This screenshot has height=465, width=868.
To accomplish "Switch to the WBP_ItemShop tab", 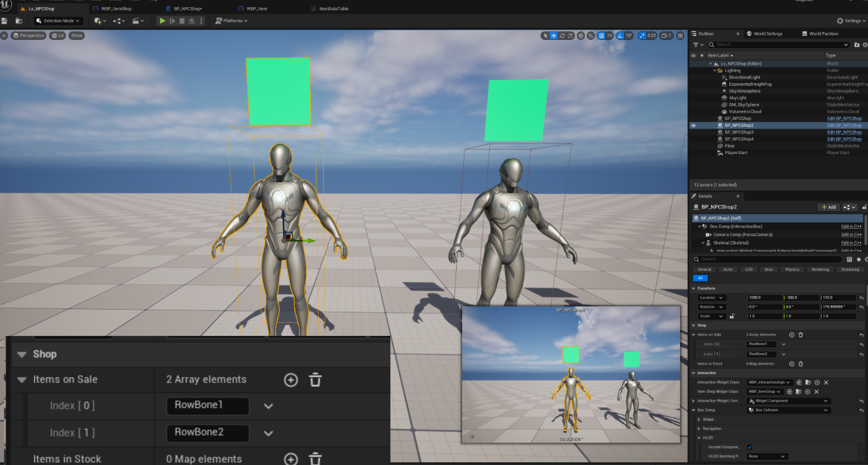I will click(x=116, y=9).
